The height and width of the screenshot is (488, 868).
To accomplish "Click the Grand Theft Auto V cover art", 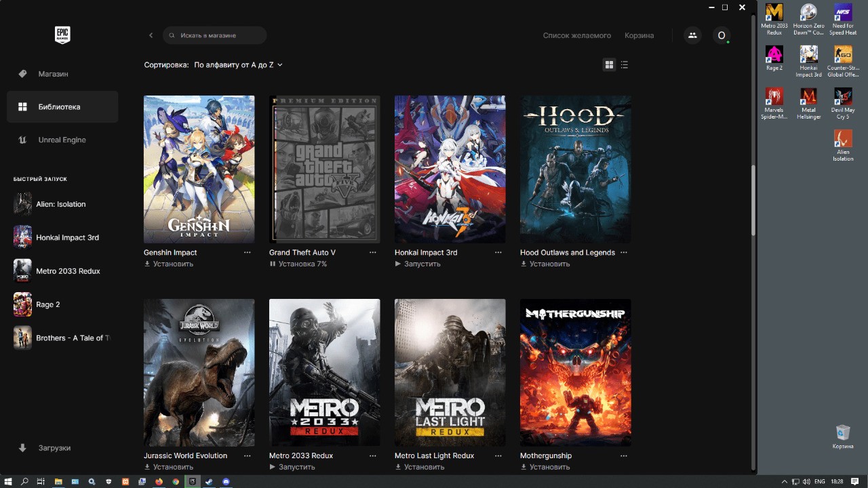I will (x=325, y=169).
